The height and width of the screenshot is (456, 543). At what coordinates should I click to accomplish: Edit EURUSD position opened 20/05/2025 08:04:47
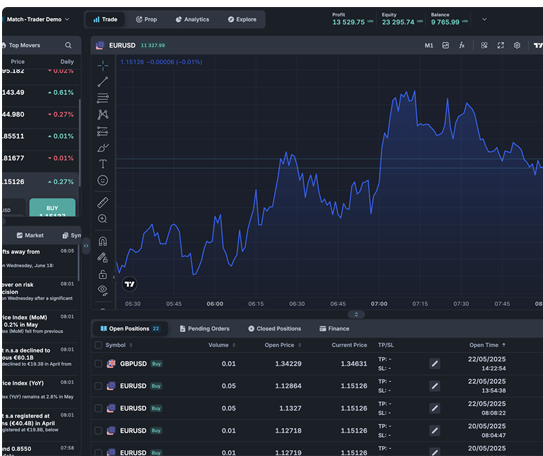pos(435,430)
